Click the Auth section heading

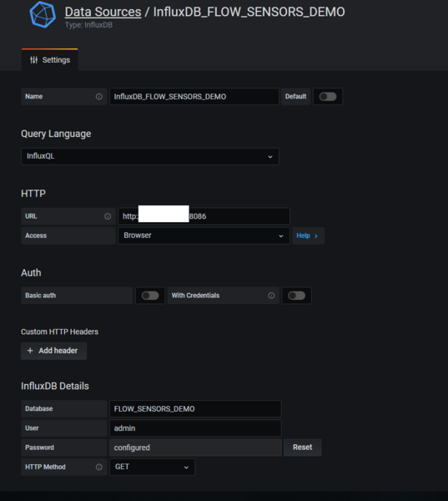(x=31, y=273)
